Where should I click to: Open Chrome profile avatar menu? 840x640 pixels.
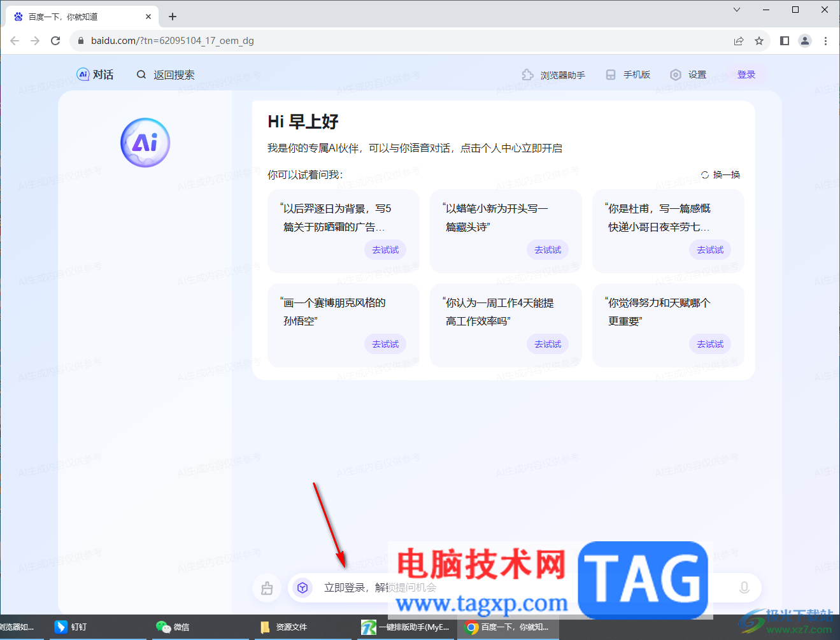pyautogui.click(x=805, y=41)
